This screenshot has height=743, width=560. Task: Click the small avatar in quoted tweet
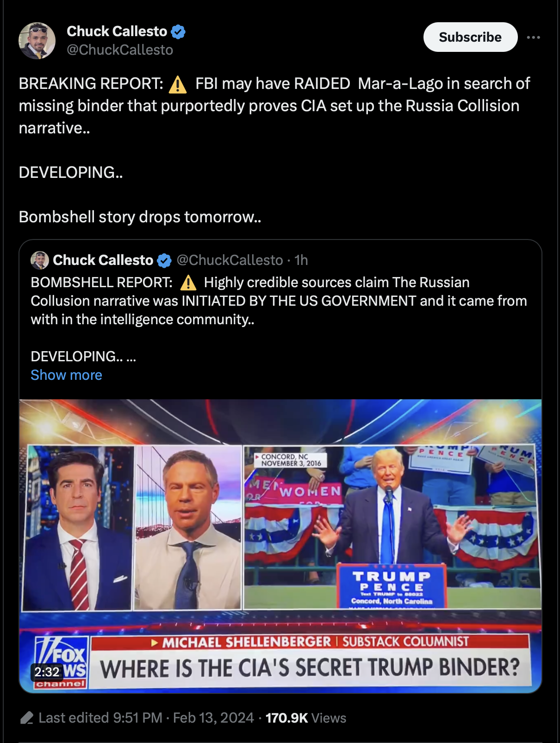pyautogui.click(x=40, y=260)
